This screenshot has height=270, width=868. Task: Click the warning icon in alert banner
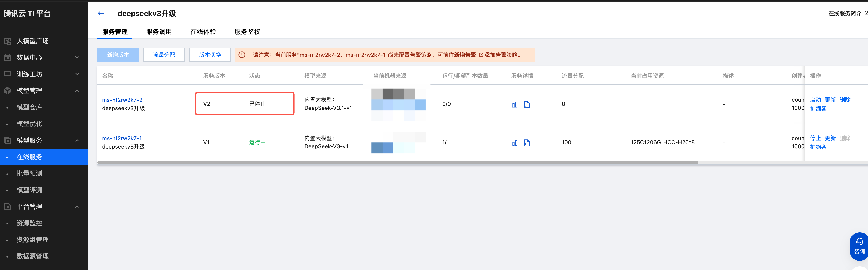pos(242,55)
